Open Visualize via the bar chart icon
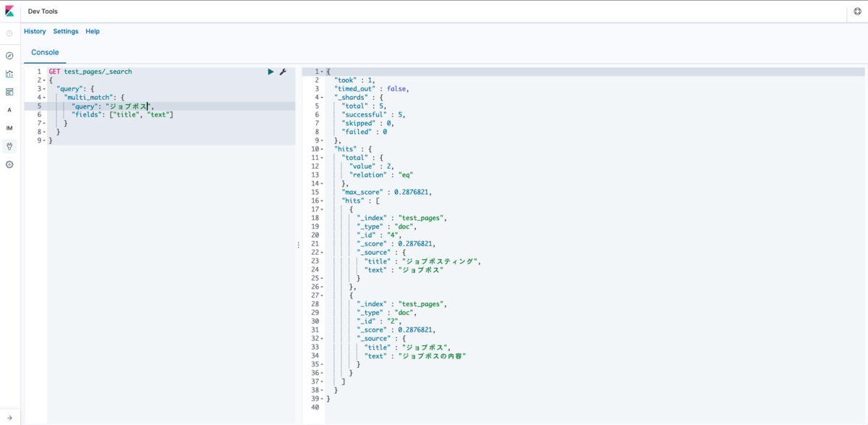 click(9, 74)
